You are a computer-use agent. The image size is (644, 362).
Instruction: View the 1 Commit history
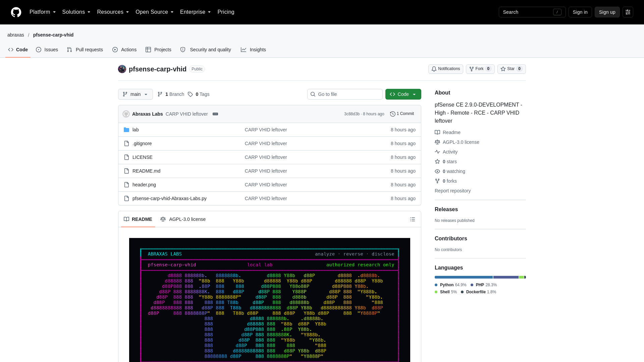(402, 114)
